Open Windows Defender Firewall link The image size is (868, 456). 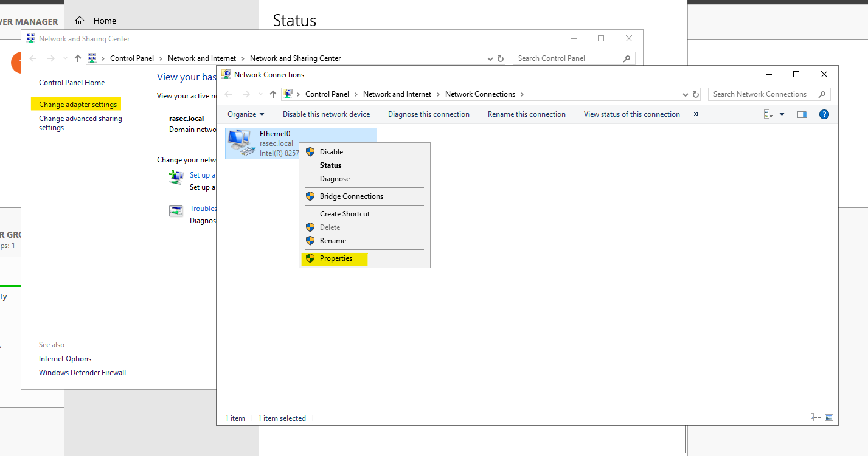pos(82,373)
